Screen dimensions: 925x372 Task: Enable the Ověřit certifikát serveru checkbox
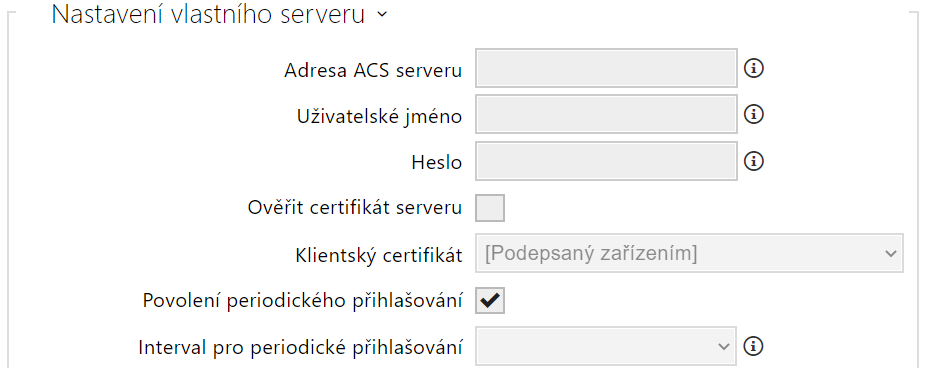pos(490,208)
